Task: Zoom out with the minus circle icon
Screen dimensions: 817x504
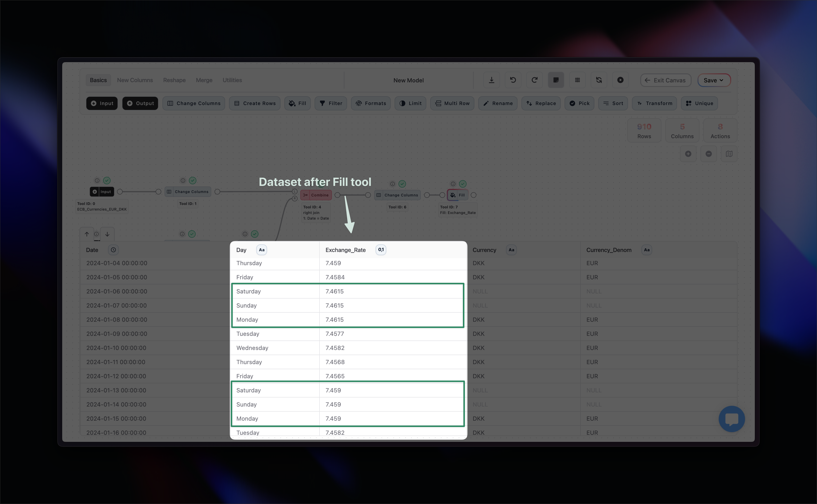Action: point(709,154)
